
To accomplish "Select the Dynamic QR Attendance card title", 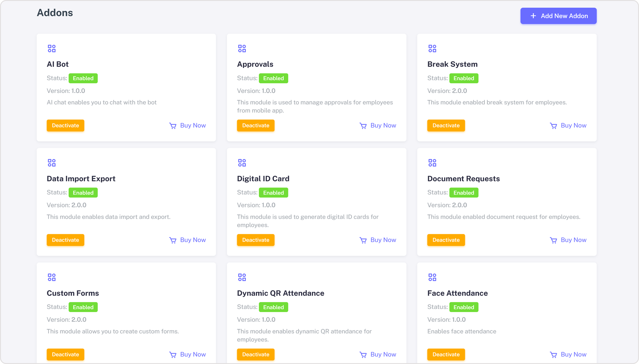I will coord(281,293).
